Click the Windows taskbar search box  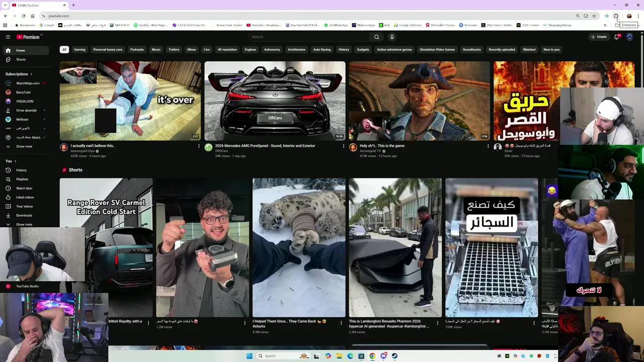(283, 356)
